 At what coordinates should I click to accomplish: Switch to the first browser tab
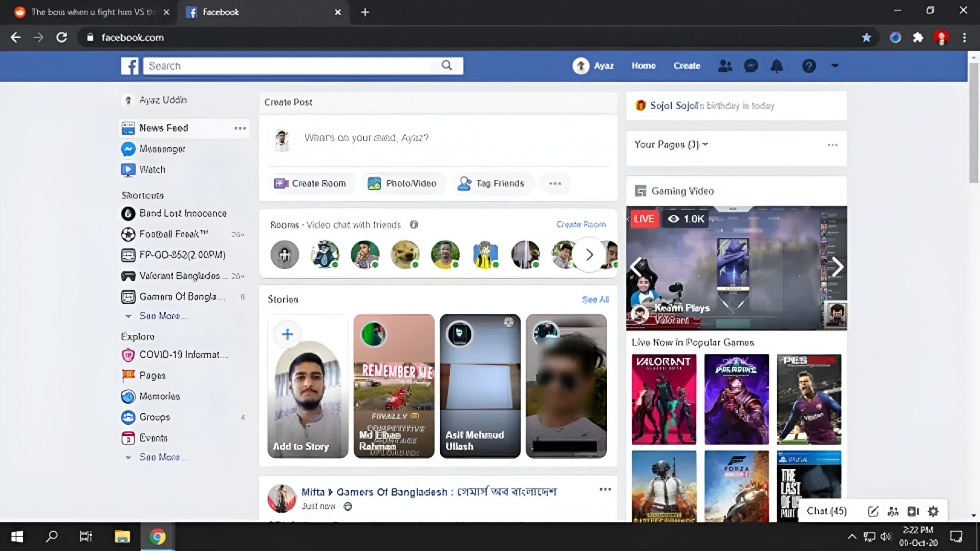(91, 12)
